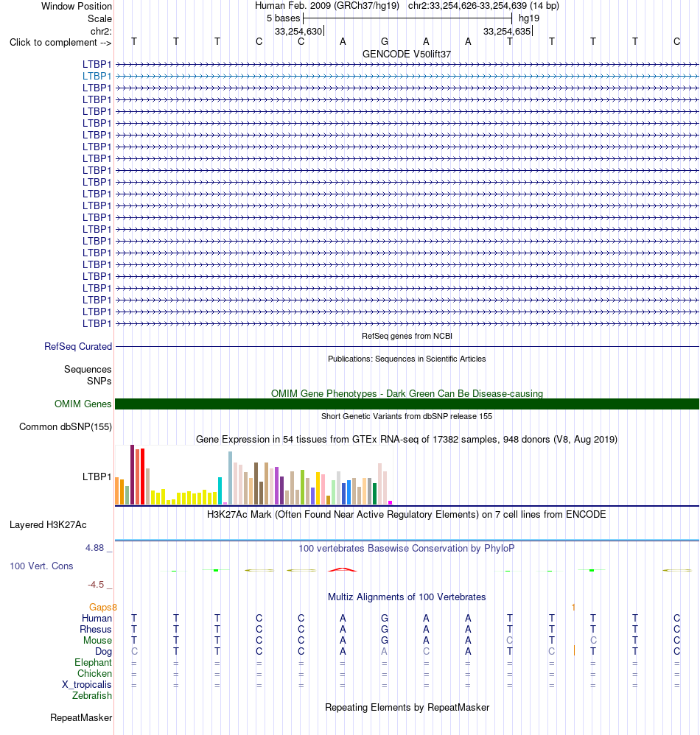Click the 33,254,630 position marker

pyautogui.click(x=298, y=32)
